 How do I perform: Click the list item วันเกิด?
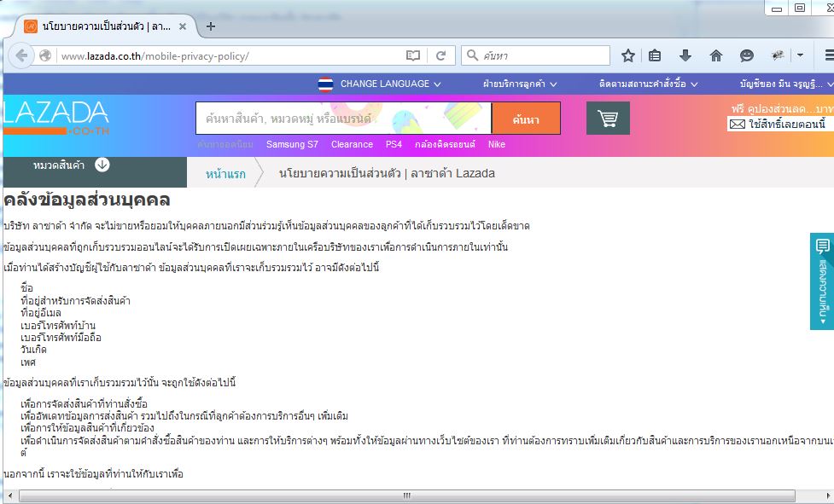[33, 350]
